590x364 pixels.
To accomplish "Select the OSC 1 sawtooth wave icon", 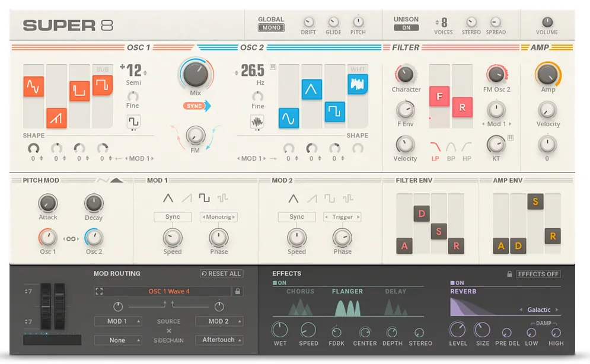I will tap(57, 118).
